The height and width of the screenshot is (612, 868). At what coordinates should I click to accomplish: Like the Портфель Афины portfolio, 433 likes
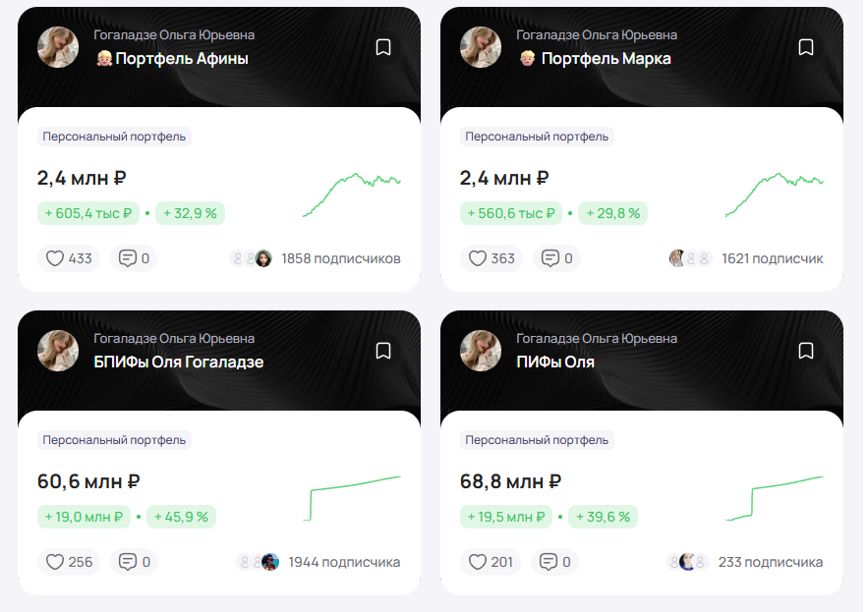[x=68, y=258]
